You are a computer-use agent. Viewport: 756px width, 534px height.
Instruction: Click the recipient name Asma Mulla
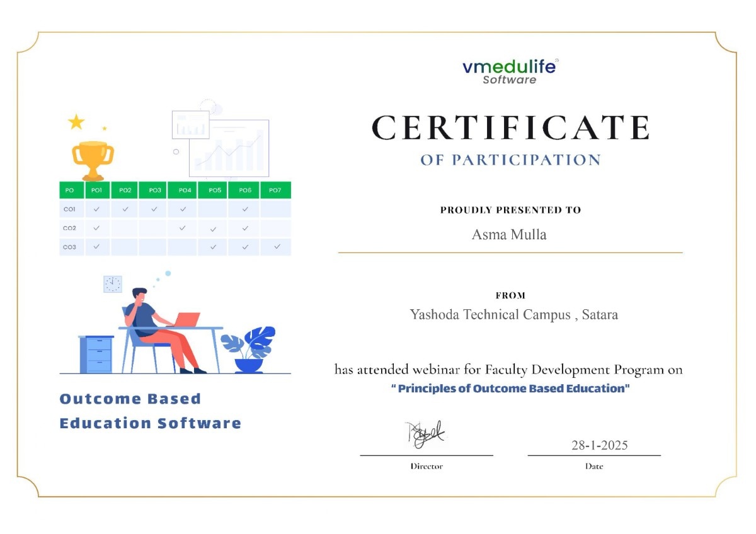click(x=509, y=235)
